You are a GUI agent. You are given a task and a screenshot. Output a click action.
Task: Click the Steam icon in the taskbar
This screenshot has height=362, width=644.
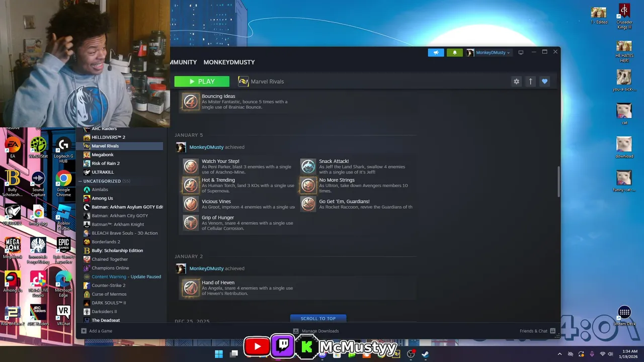tap(425, 354)
